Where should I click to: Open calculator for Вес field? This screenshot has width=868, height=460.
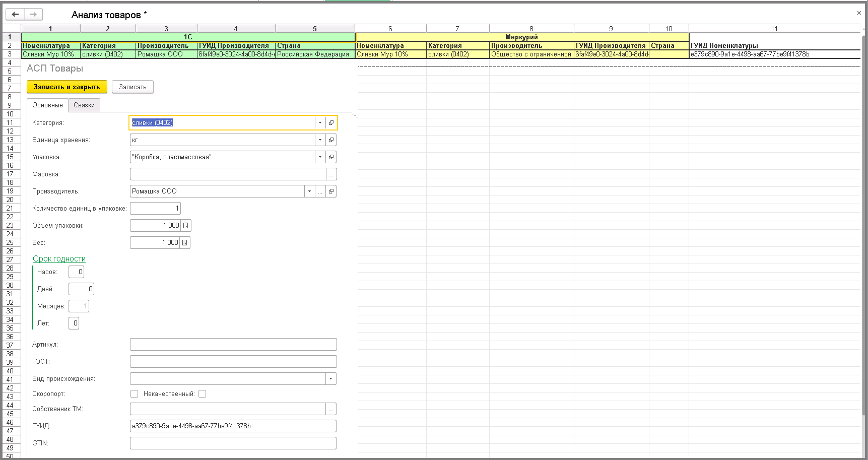[185, 242]
